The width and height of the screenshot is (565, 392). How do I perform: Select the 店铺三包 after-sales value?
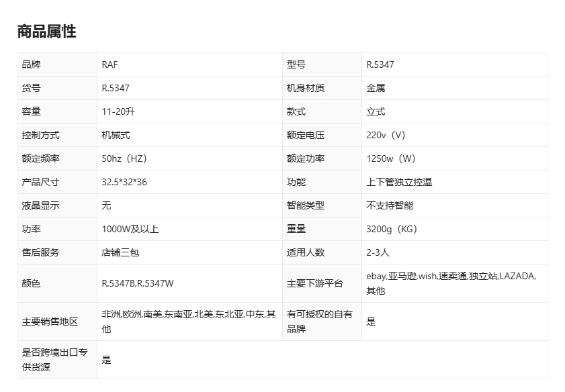[120, 252]
